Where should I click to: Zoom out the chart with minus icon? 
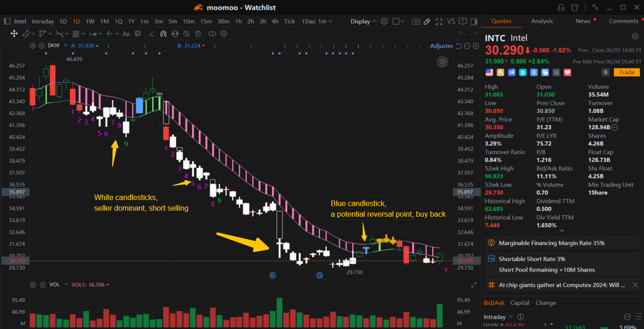tap(467, 46)
